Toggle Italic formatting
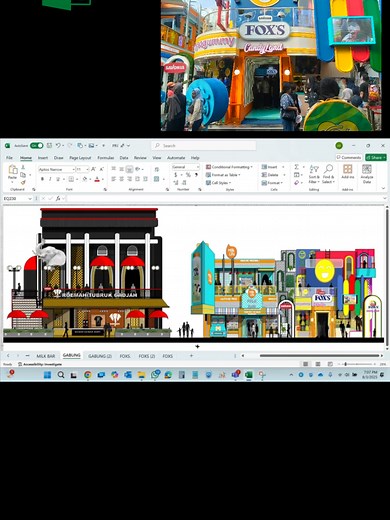Image resolution: width=390 pixels, height=520 pixels. tap(50, 179)
